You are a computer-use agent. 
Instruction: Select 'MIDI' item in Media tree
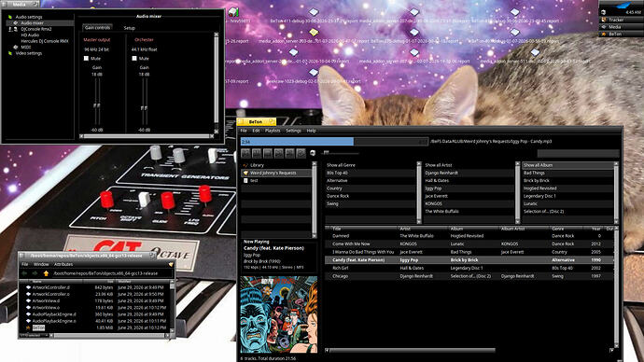26,48
